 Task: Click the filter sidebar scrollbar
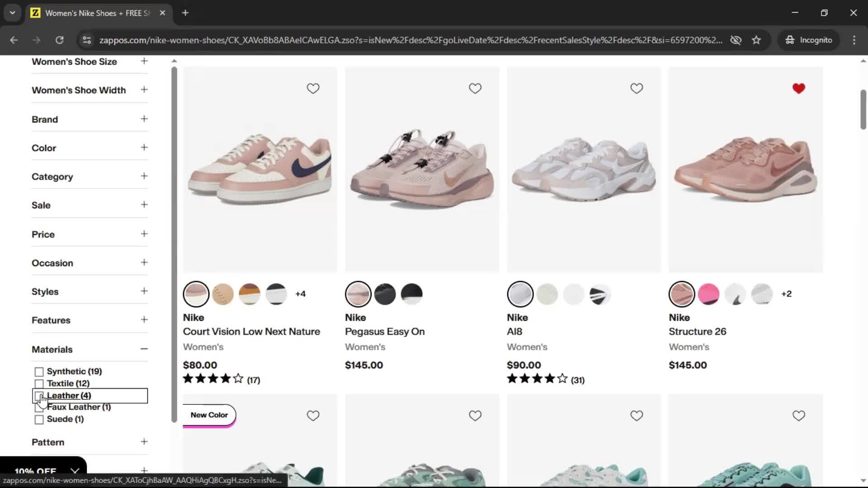[174, 244]
